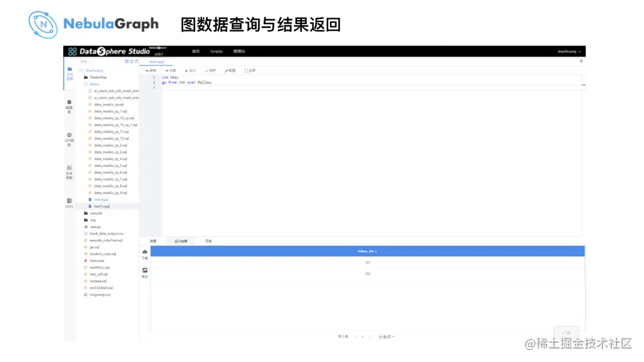Open the method functions sidebar panel
This screenshot has height=362, width=644.
pyautogui.click(x=69, y=172)
